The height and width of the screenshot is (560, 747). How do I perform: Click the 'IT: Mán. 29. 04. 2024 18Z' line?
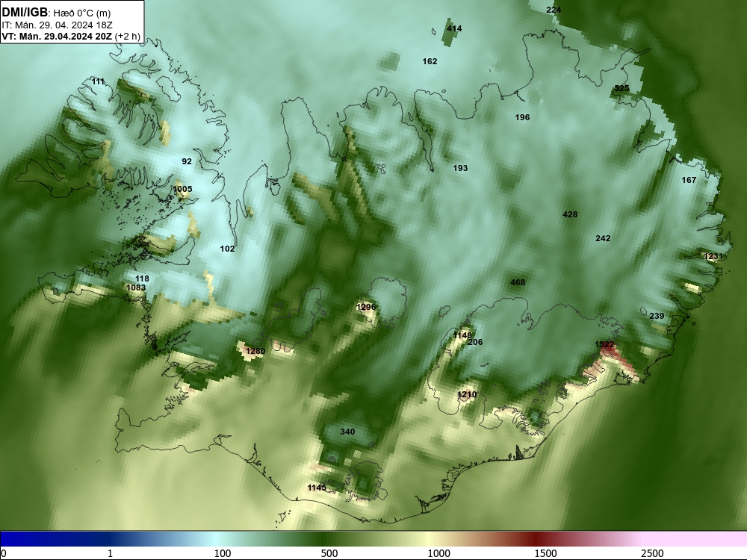pos(58,25)
